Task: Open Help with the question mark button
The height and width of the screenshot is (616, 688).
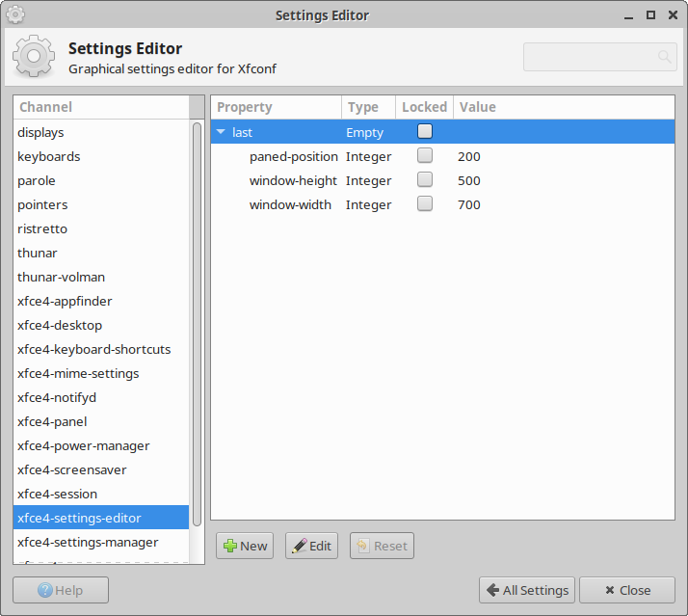Action: [61, 590]
